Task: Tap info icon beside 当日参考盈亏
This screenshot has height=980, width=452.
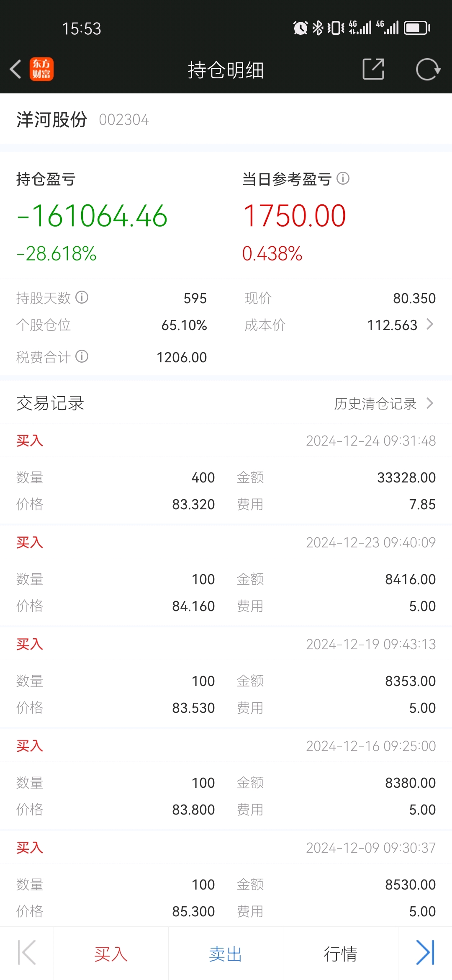Action: click(x=343, y=178)
